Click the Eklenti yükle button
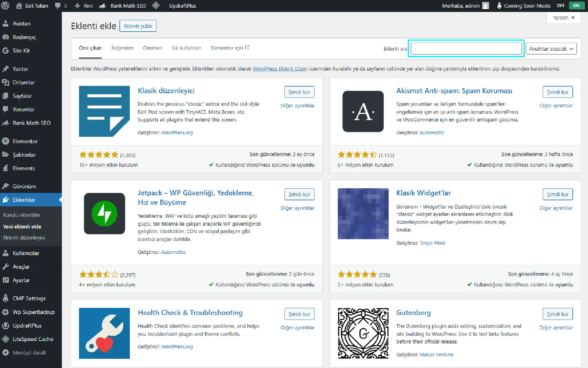Screen dimensions: 588x368 [x=138, y=26]
